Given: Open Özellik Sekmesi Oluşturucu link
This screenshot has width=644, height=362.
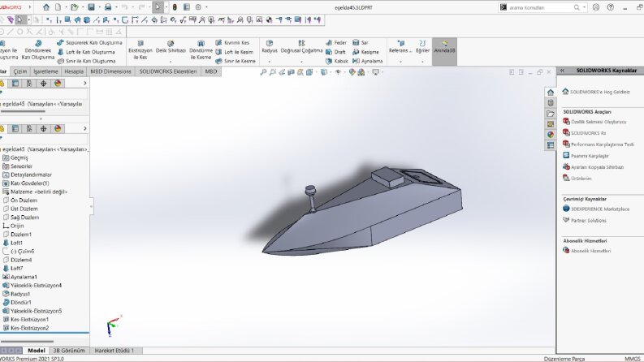Looking at the screenshot, I should pos(599,122).
